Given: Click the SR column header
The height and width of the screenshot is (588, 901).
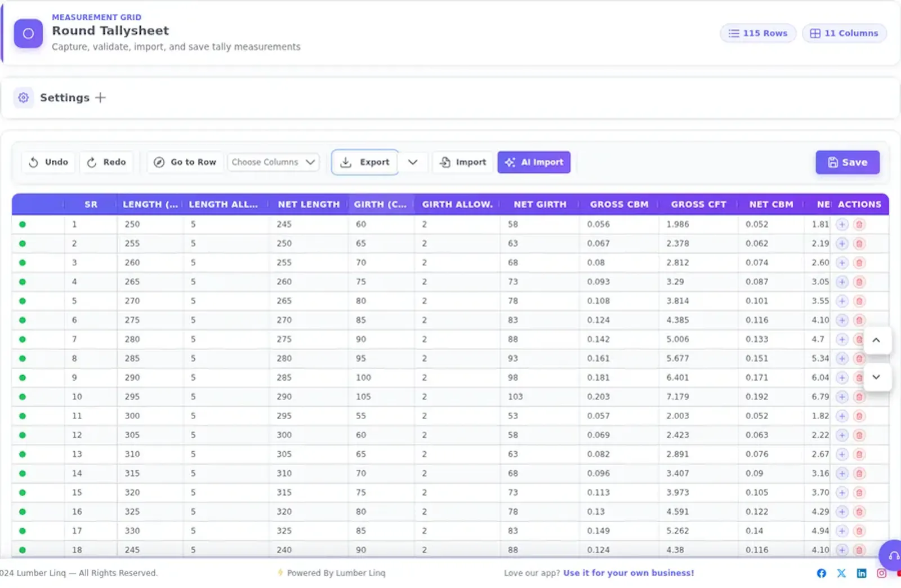Looking at the screenshot, I should [91, 204].
